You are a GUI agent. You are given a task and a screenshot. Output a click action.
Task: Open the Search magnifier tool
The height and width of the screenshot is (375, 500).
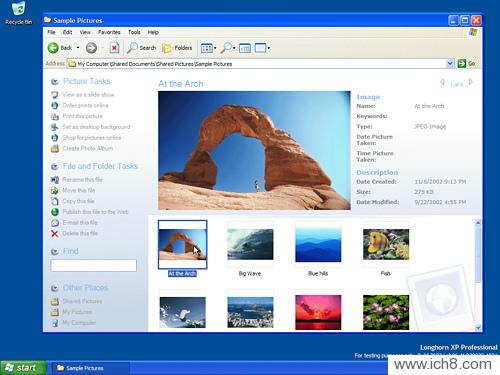click(x=141, y=48)
